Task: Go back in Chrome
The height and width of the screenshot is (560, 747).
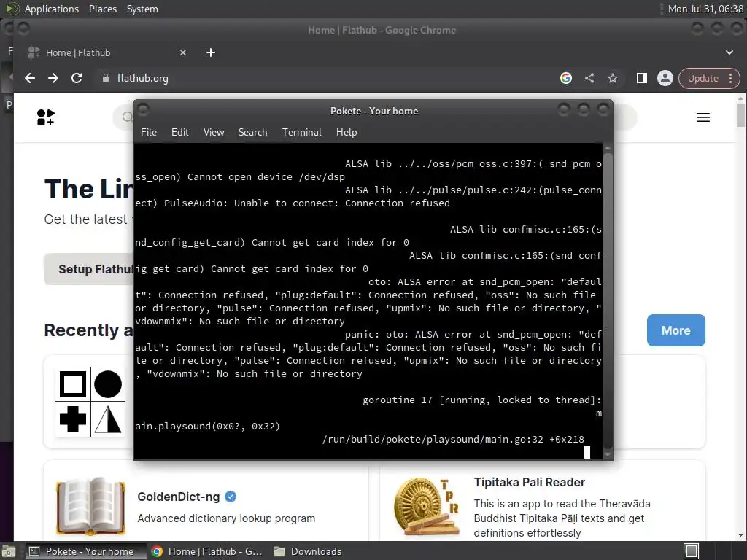Action: (30, 78)
